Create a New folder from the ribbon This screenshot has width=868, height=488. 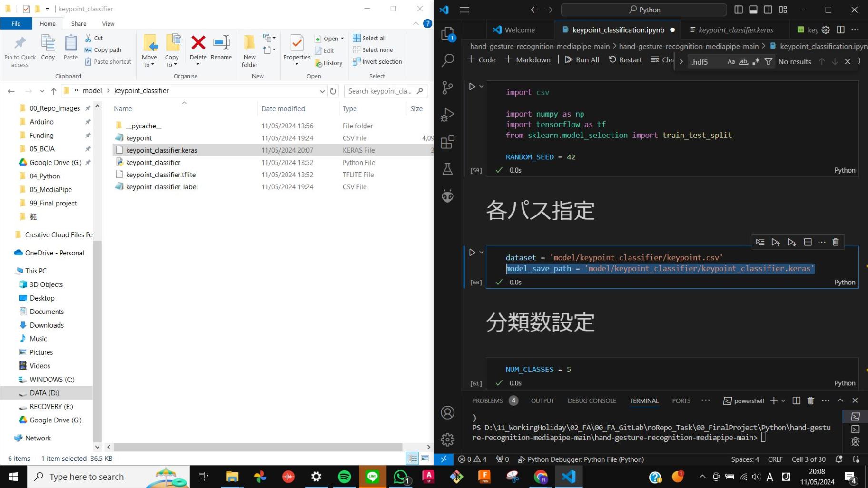tap(249, 51)
